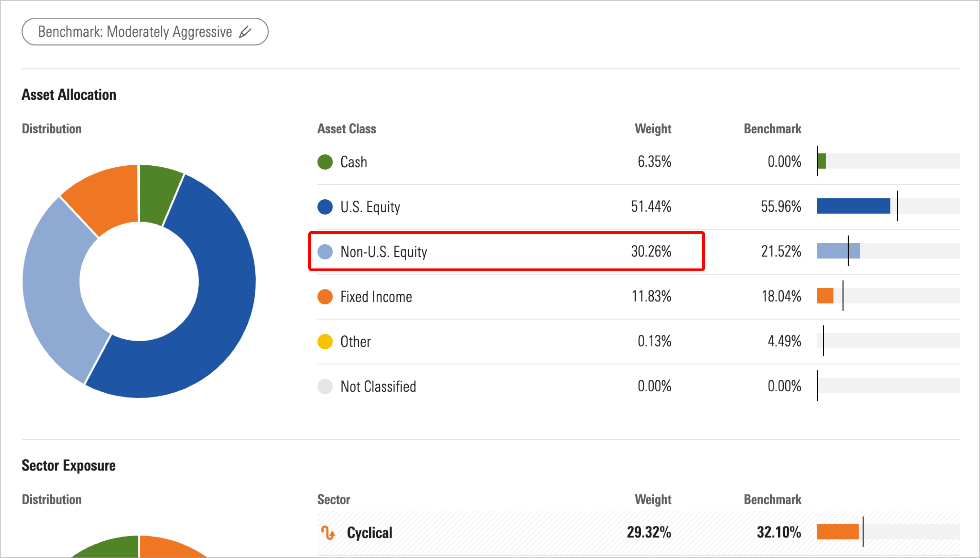Screen dimensions: 980x558
Task: Click the Cyclical benchmark 32.10%
Action: pos(779,532)
